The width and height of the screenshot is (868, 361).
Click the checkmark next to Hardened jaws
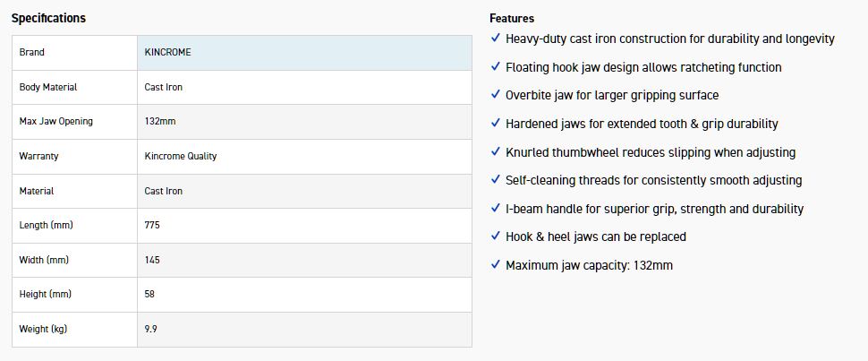[496, 124]
